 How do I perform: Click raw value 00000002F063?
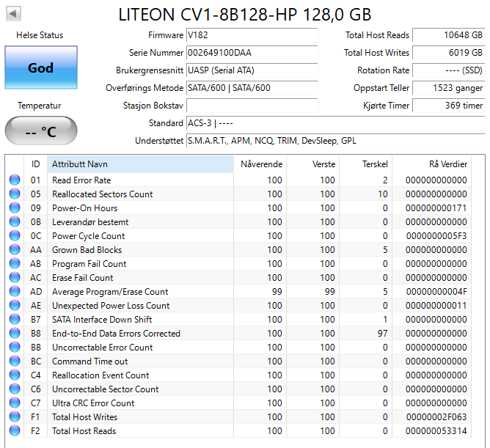point(436,417)
